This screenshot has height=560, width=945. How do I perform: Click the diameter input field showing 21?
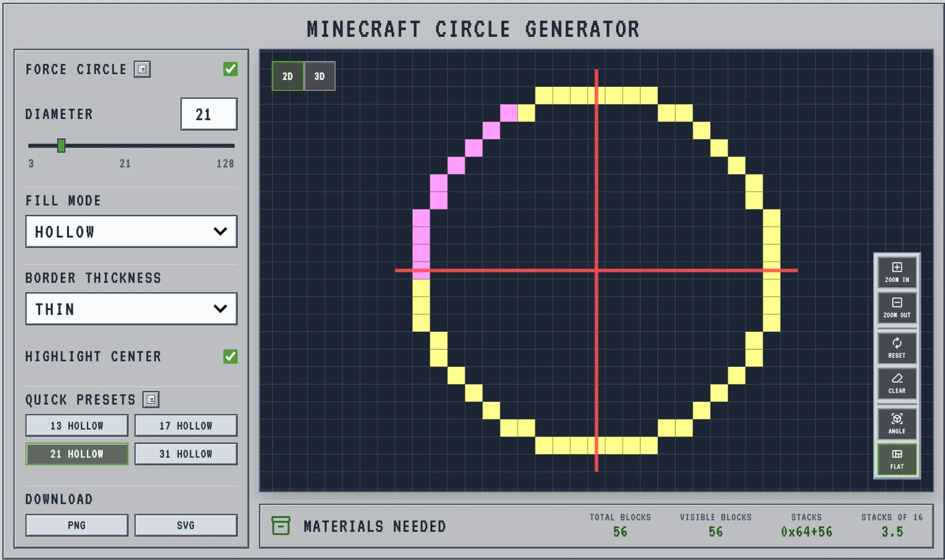[x=209, y=114]
